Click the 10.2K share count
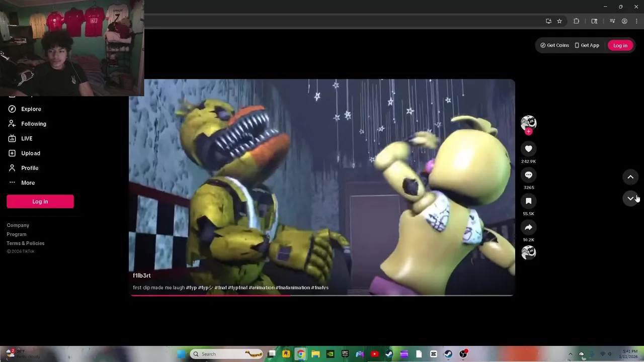Screen dimensions: 644x362 coord(528,240)
